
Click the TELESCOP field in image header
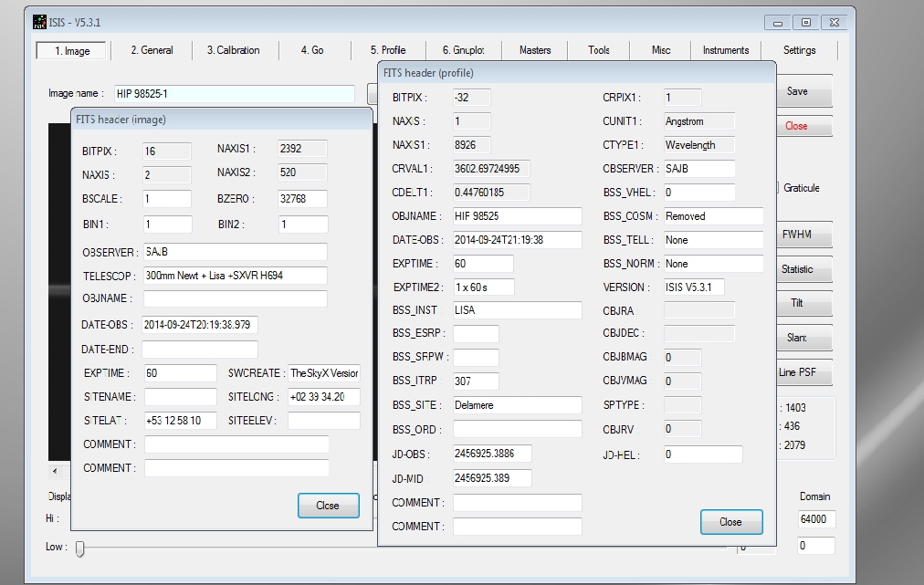pos(236,275)
